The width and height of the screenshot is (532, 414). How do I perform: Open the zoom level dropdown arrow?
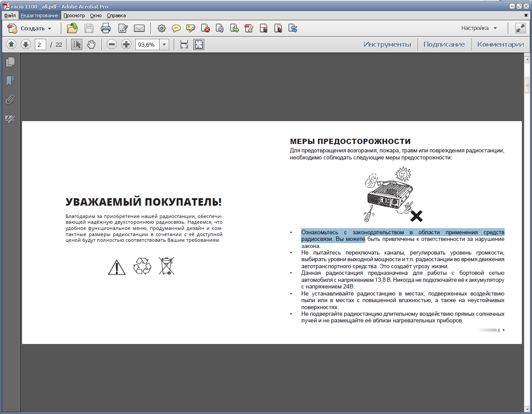[x=164, y=44]
